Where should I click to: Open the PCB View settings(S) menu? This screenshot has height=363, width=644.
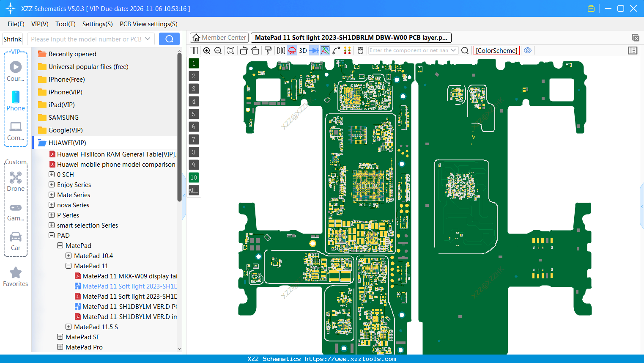(148, 24)
